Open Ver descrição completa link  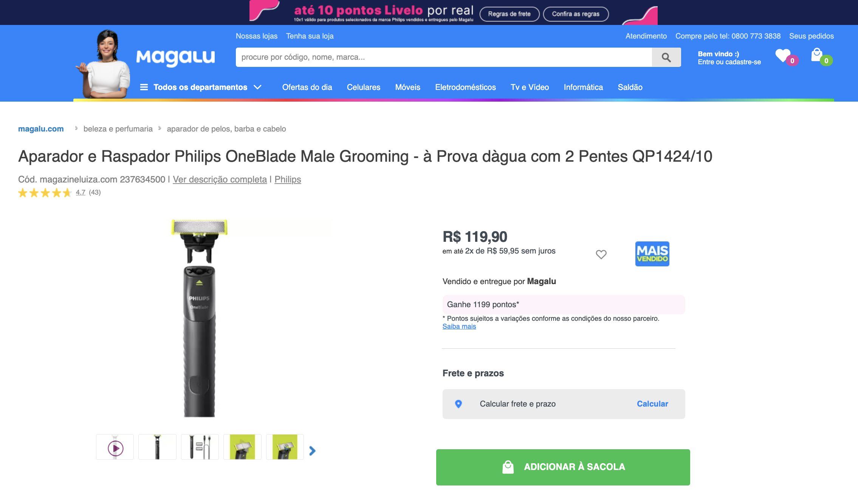click(220, 179)
